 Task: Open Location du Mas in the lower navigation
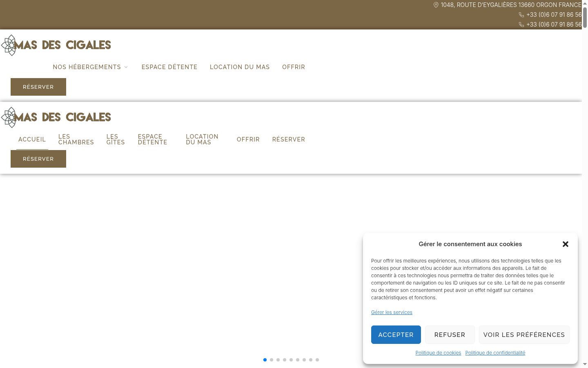(x=202, y=139)
